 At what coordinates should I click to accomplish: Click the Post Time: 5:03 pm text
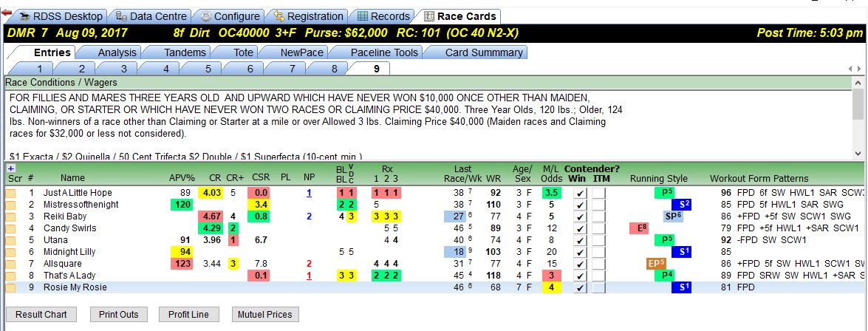coord(810,33)
